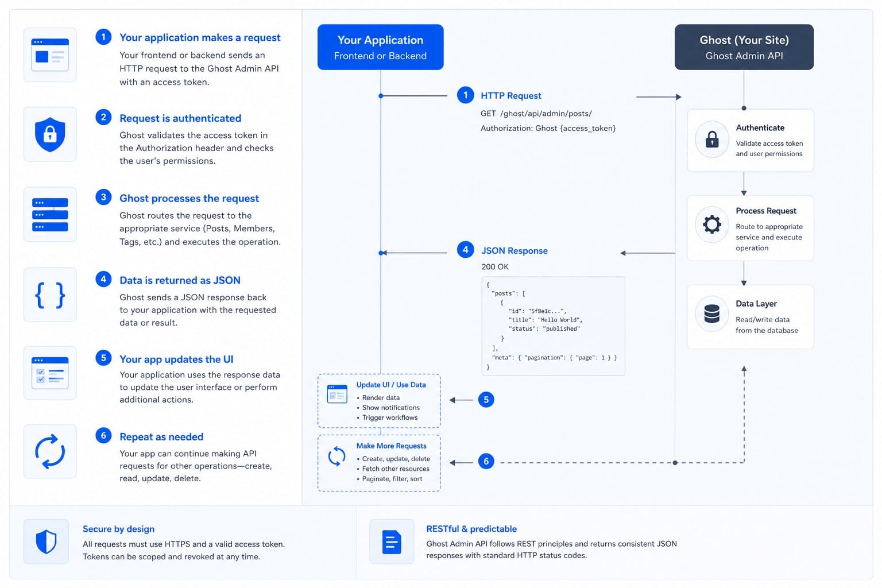Click the Ghost (Your Site) Admin API box
The height and width of the screenshot is (588, 882).
(x=744, y=47)
